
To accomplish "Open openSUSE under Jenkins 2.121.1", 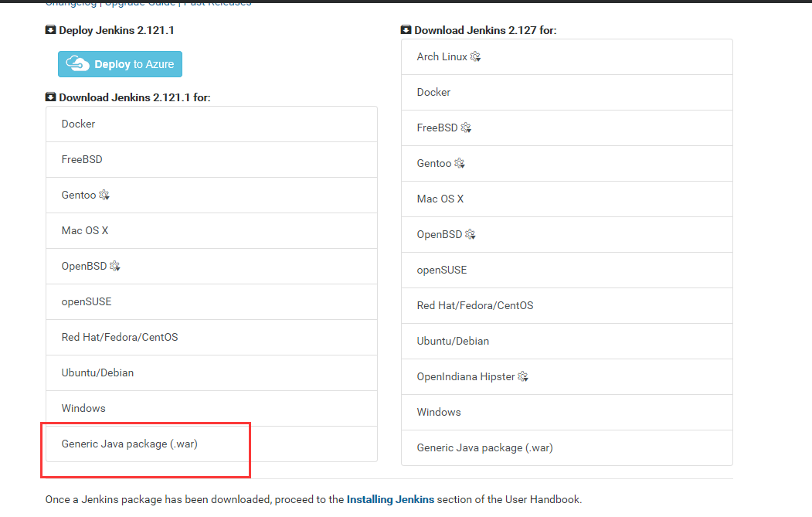I will coord(211,301).
